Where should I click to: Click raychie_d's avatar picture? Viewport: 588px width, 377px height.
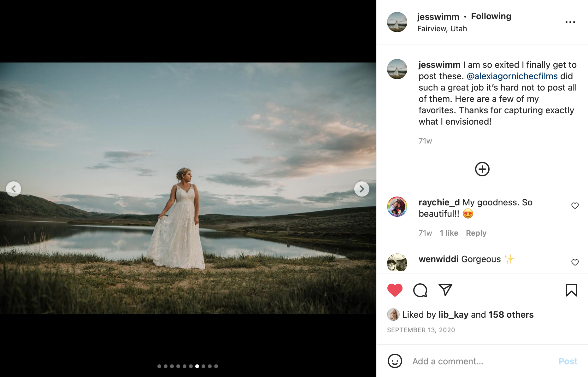tap(397, 207)
